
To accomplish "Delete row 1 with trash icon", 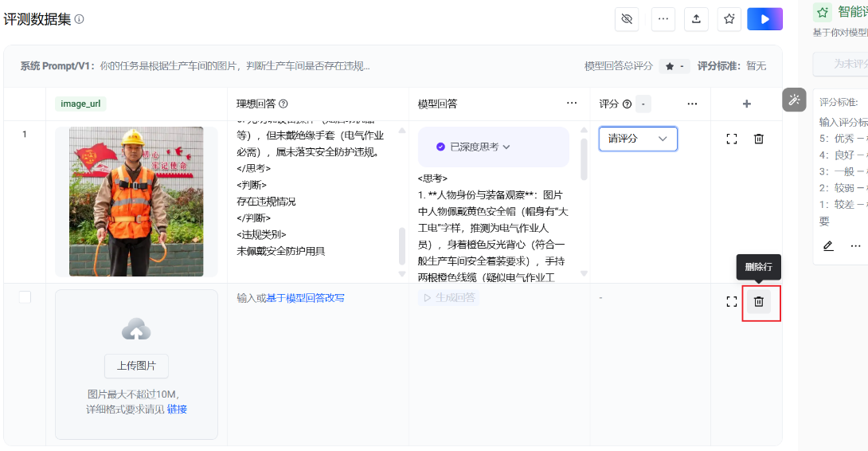I will (758, 139).
